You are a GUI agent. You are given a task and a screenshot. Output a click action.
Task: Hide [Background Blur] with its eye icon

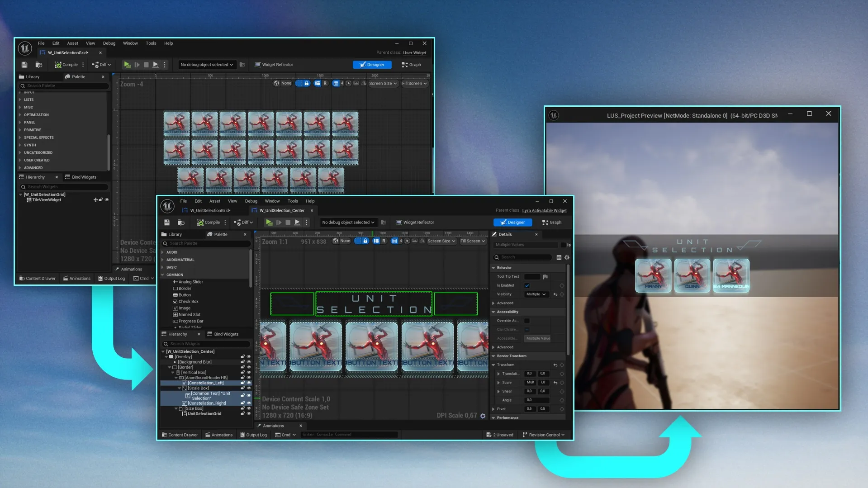[x=248, y=362]
